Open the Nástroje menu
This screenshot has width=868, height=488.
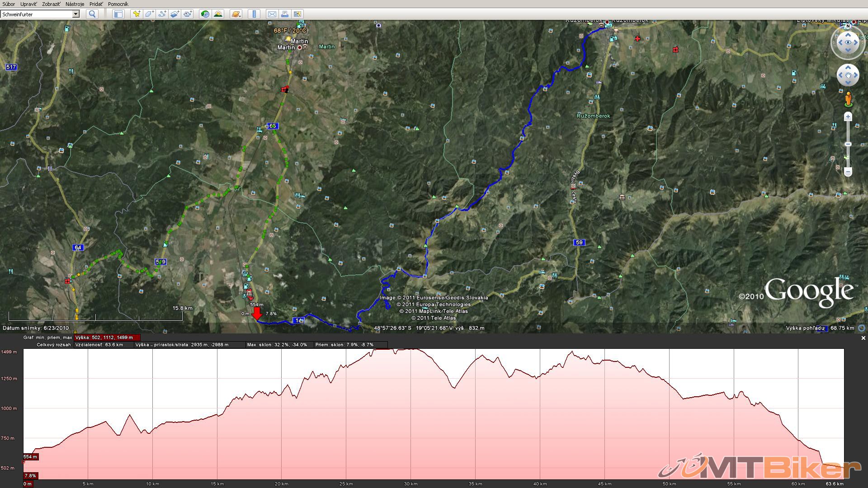click(75, 4)
